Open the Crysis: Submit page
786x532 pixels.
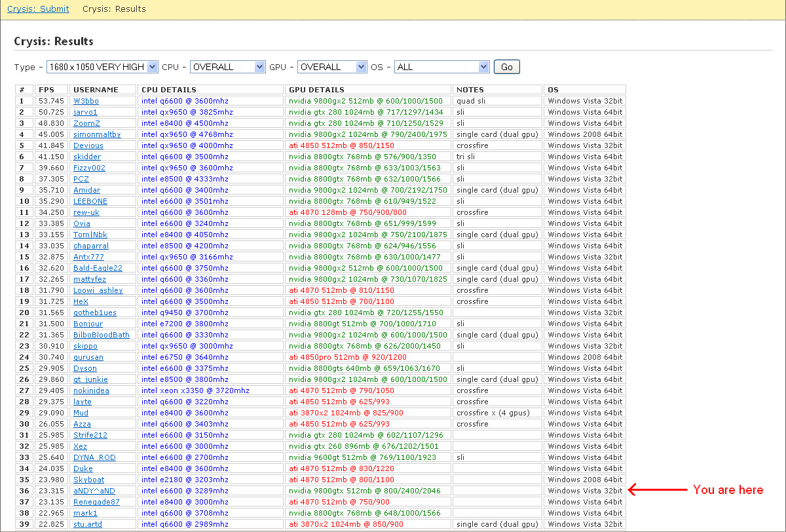pyautogui.click(x=38, y=9)
